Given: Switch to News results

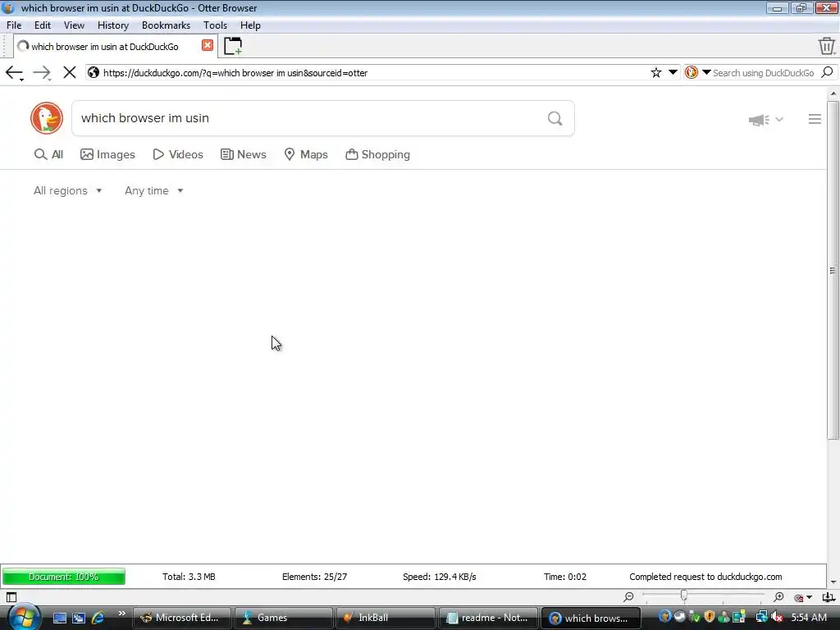Looking at the screenshot, I should pos(243,154).
